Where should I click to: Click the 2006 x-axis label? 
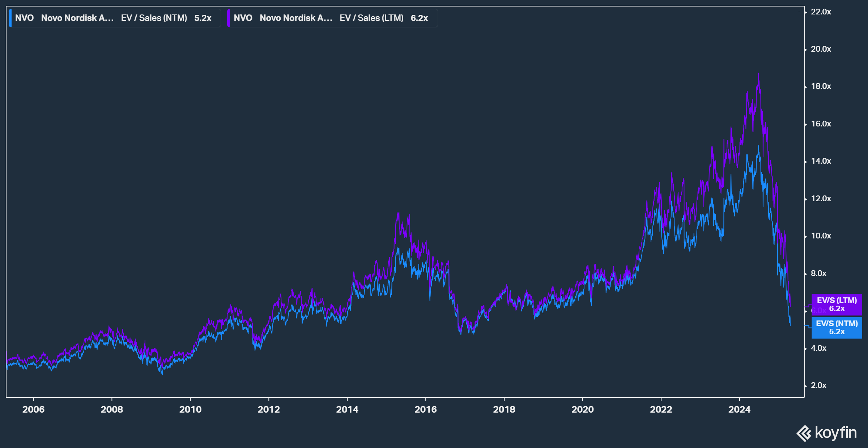pos(33,409)
